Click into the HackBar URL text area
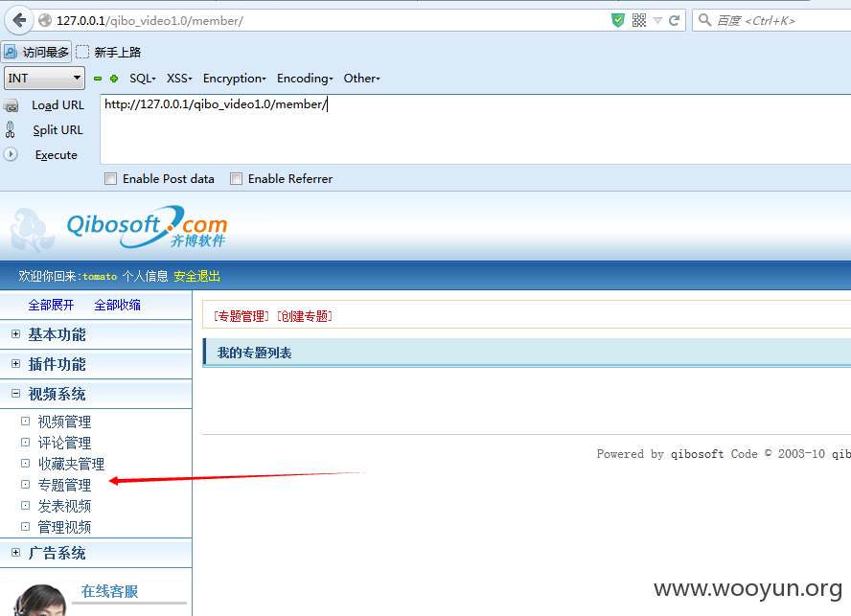This screenshot has width=851, height=616. pos(475,129)
